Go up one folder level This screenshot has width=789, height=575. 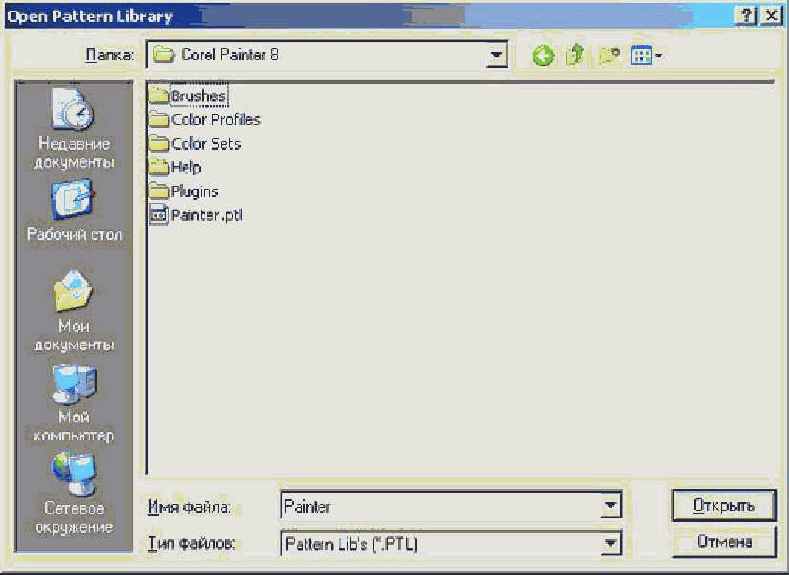tap(575, 54)
